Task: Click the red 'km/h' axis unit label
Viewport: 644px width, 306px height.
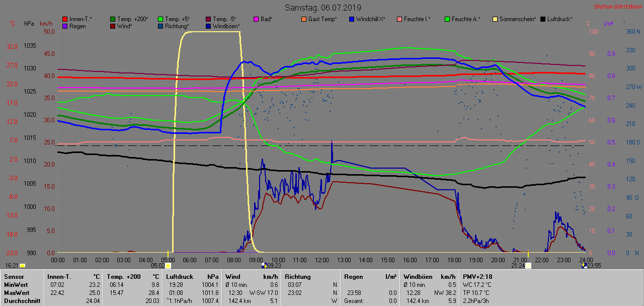Action: [46, 24]
